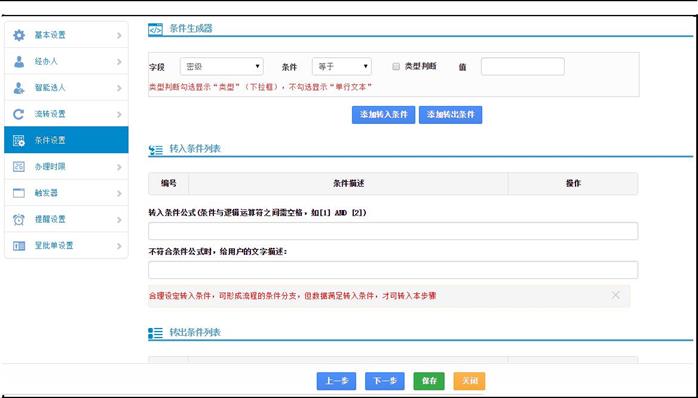Click the list icon next to 转入条件列表

pos(155,150)
